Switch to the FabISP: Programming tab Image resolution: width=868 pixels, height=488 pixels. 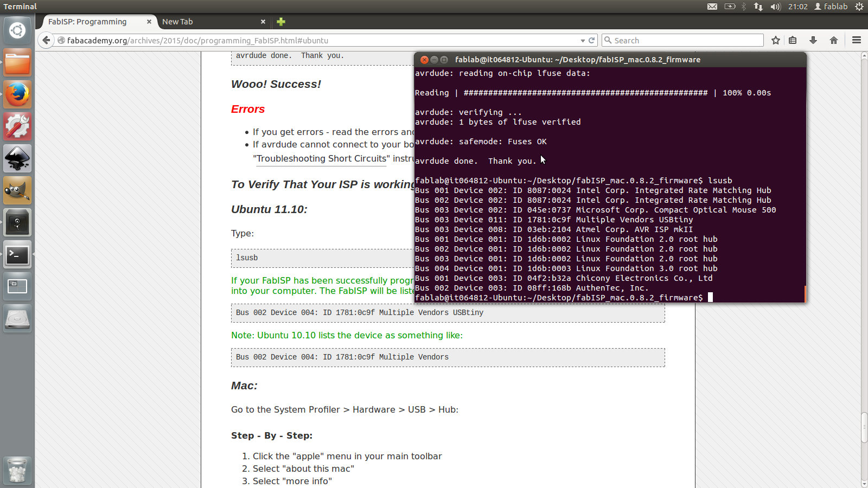(x=87, y=22)
